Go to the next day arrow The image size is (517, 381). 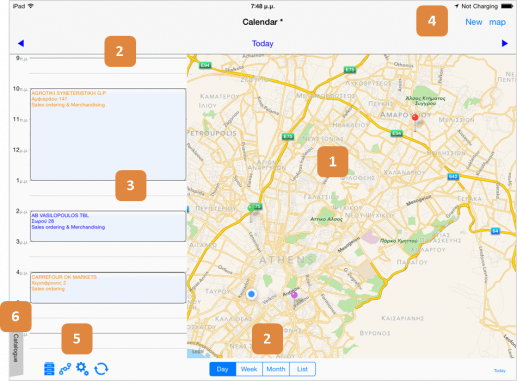[x=505, y=43]
